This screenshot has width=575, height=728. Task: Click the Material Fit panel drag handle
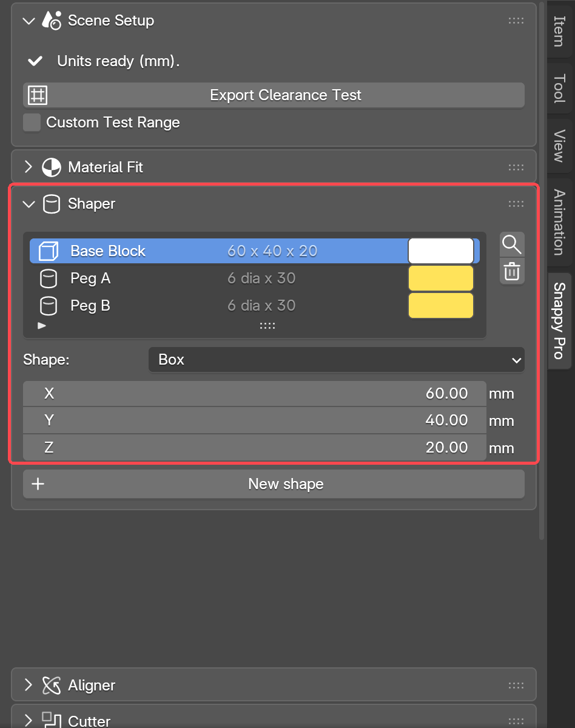[516, 167]
